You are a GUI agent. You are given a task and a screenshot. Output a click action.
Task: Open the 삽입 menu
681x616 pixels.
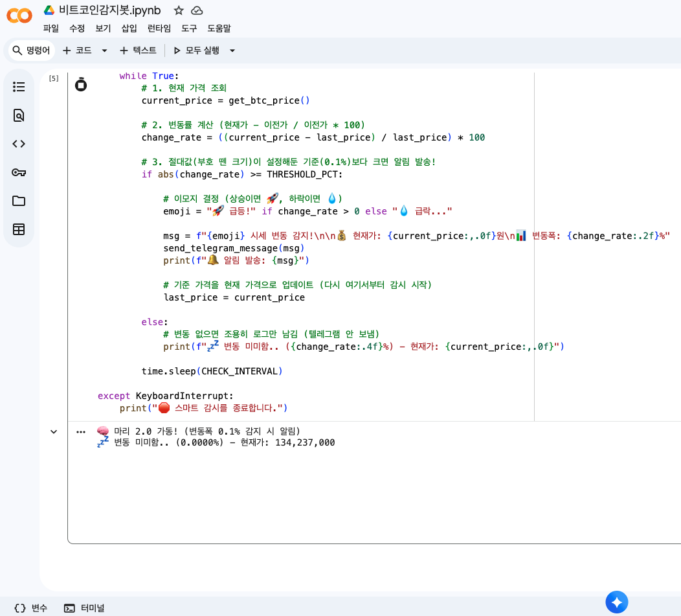click(129, 29)
